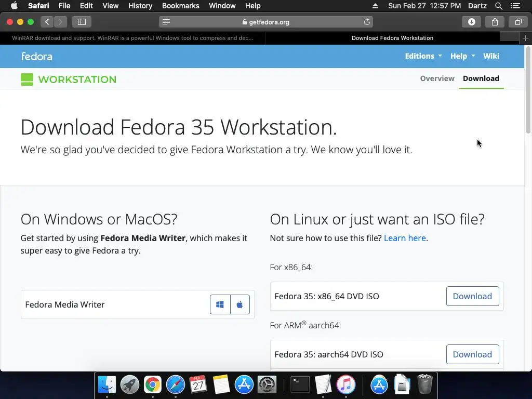Download Fedora Media Writer for Windows

click(220, 304)
